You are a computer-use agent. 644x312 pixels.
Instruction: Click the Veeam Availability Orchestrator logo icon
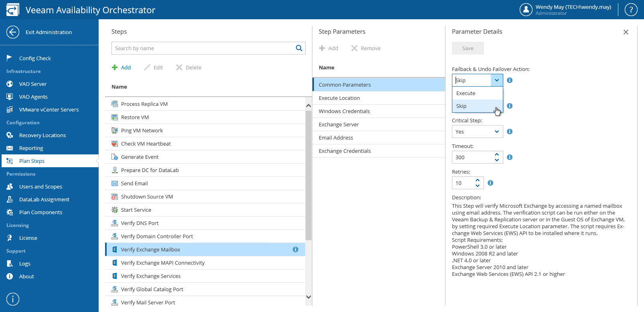12,10
